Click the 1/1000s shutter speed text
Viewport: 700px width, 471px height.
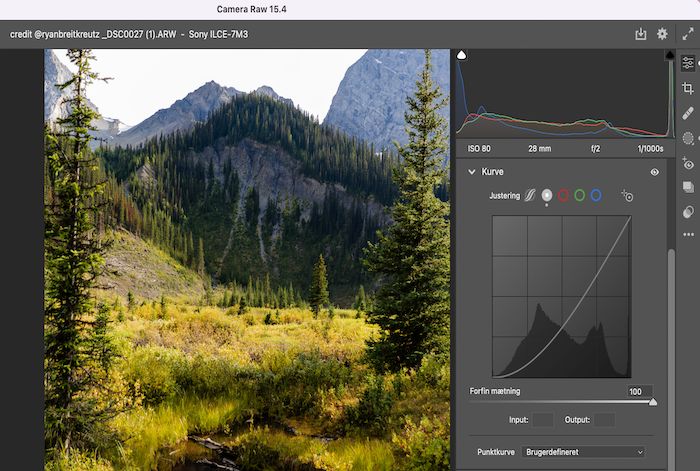650,149
